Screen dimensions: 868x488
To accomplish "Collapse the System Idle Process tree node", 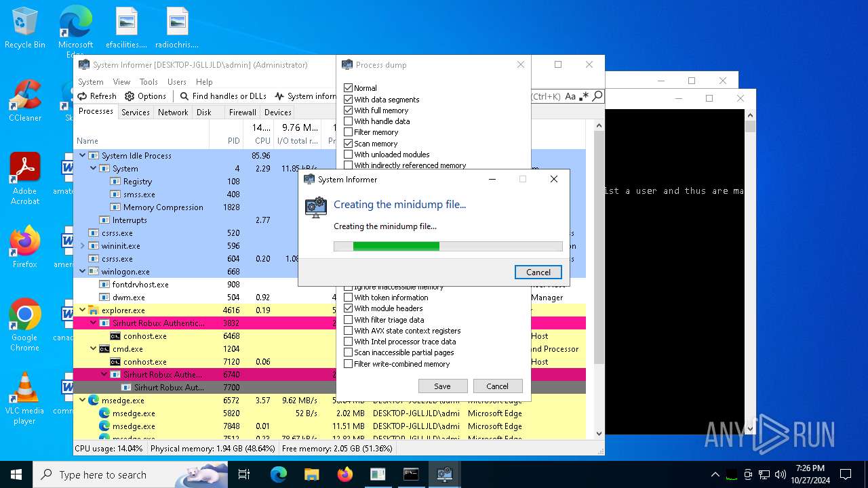I will 82,155.
